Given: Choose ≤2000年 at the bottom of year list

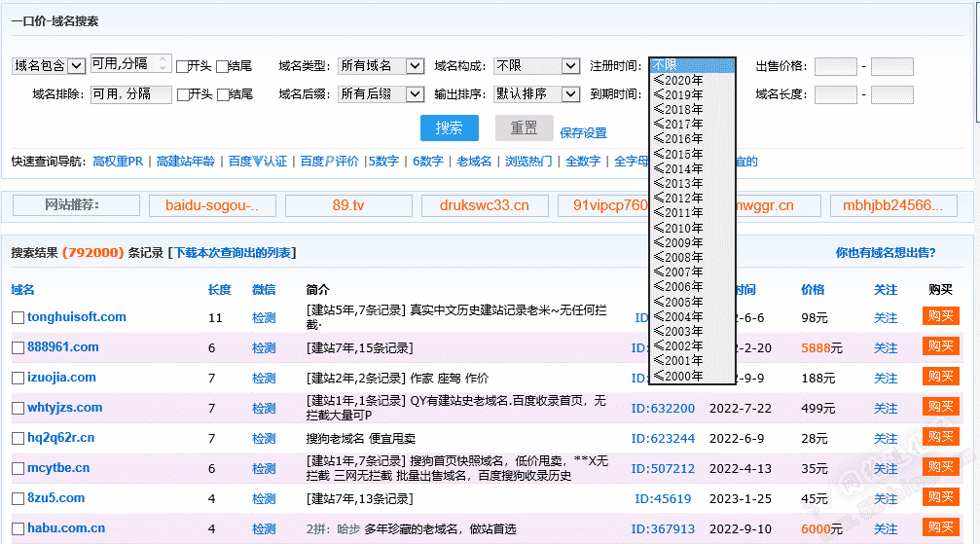Looking at the screenshot, I should click(693, 377).
